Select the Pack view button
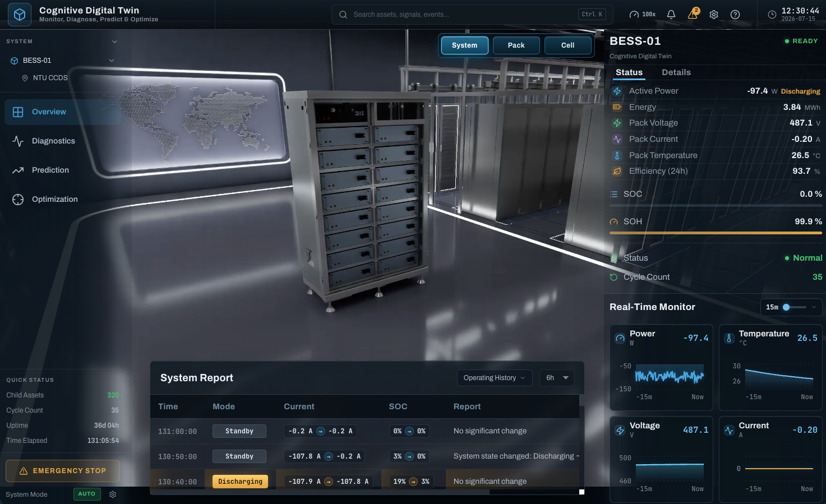 [x=516, y=45]
